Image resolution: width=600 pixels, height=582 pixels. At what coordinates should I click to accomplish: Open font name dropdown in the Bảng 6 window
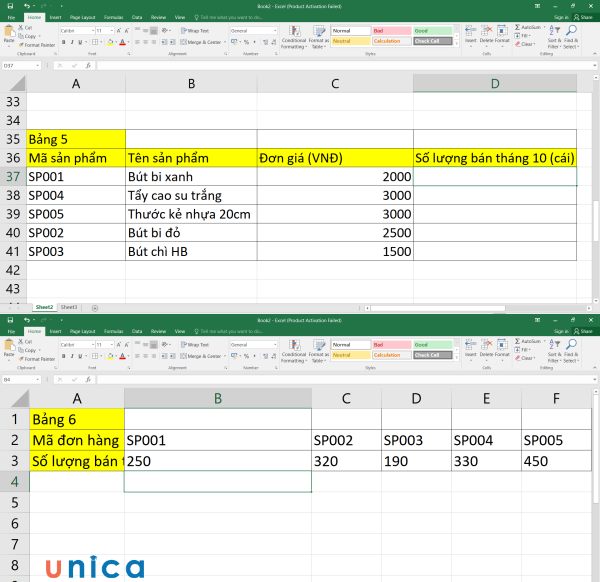point(93,345)
